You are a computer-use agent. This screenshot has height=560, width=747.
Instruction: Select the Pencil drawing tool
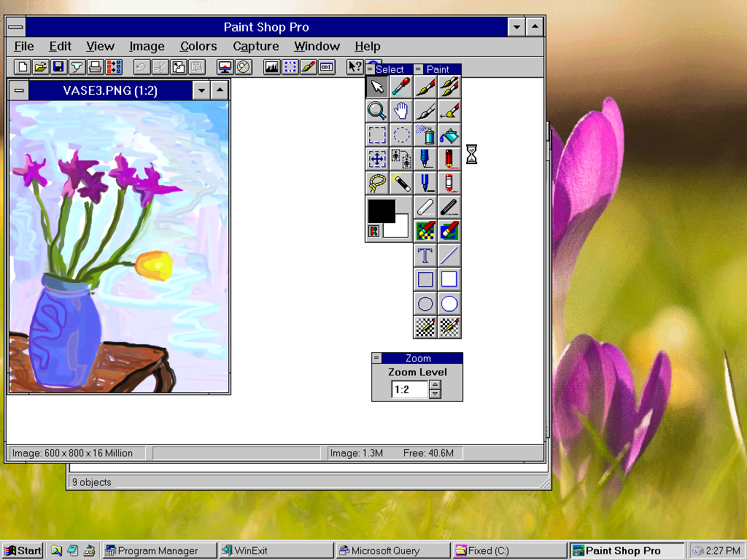(449, 158)
